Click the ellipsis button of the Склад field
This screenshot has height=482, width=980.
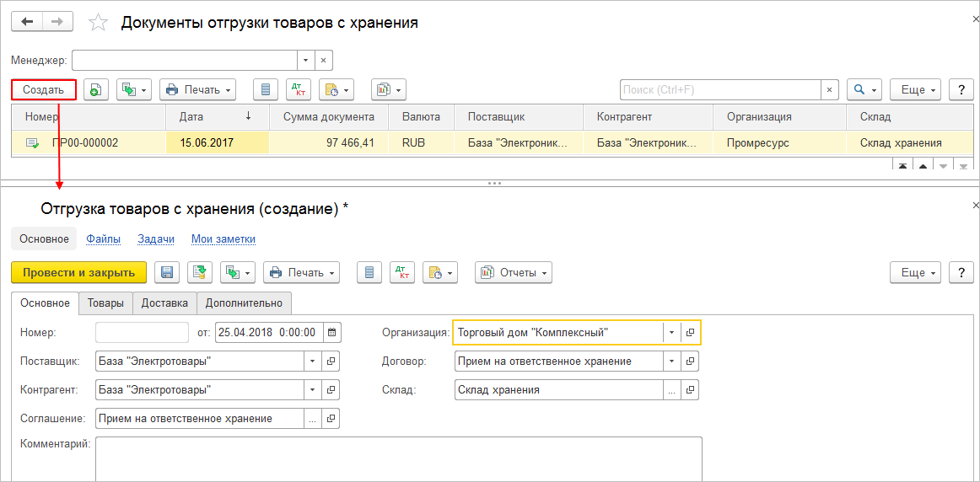coord(671,390)
